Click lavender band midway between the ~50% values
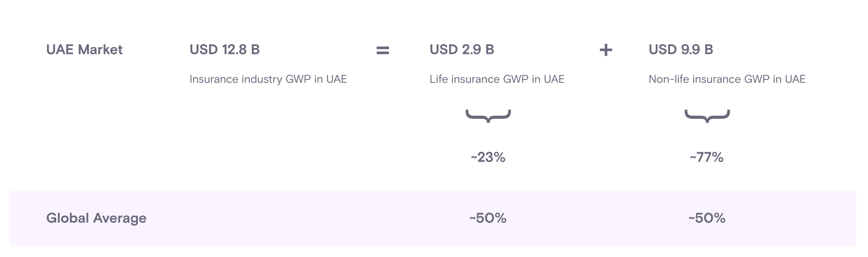Viewport: 868px width, 257px height. pyautogui.click(x=598, y=218)
